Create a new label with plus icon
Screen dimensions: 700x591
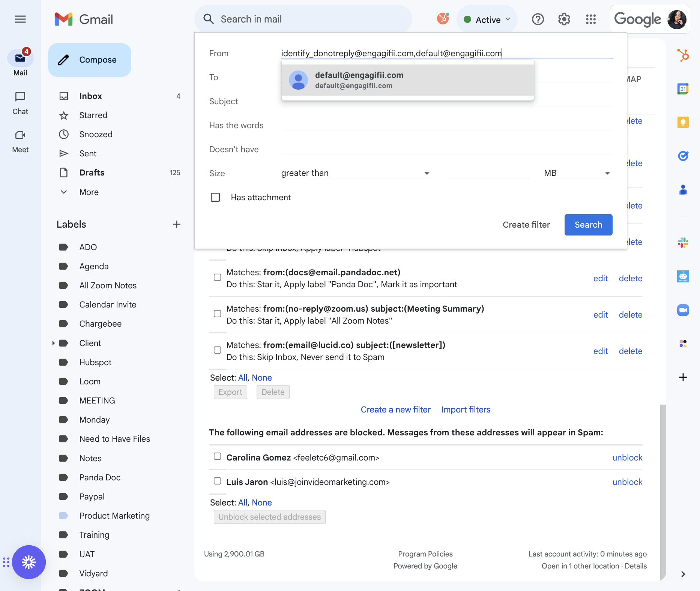(x=177, y=224)
